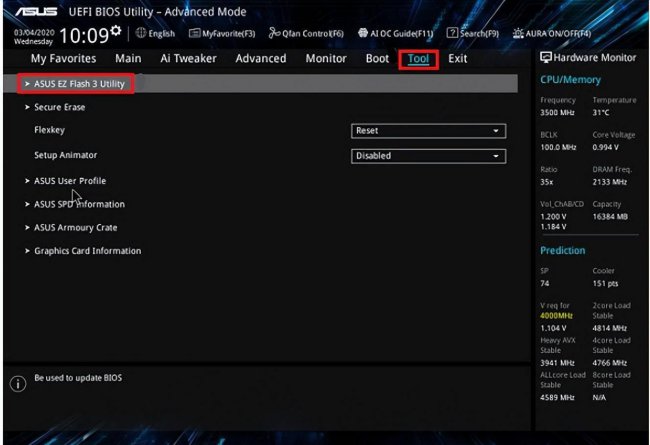The width and height of the screenshot is (650, 445).
Task: Click the Hardware Monitor screen icon
Action: 546,58
